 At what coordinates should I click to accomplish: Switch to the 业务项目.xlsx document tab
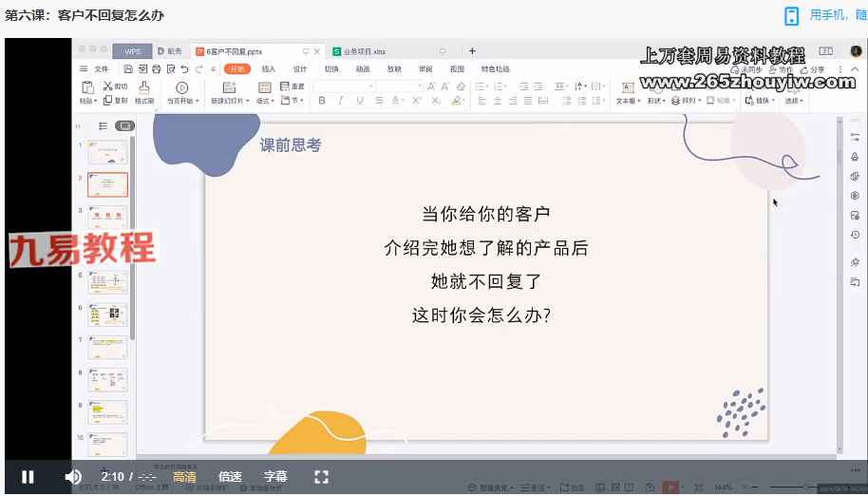pyautogui.click(x=363, y=51)
